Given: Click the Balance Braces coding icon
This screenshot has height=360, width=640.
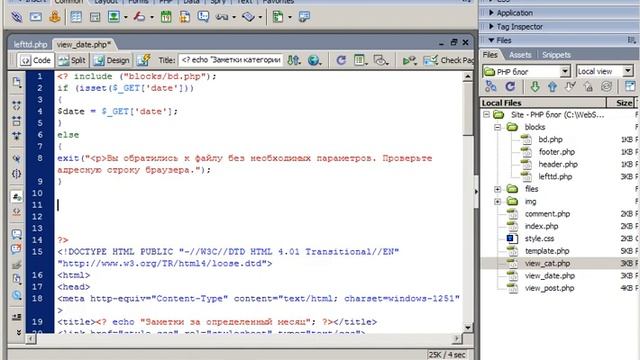Looking at the screenshot, I should (x=16, y=174).
